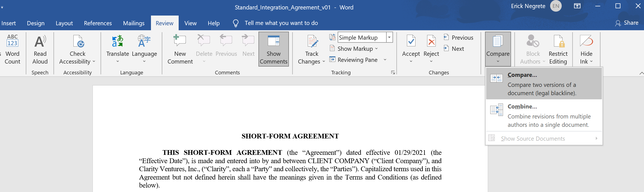Viewport: 644px width, 192px height.
Task: Choose Combine... revisions option
Action: coord(544,115)
